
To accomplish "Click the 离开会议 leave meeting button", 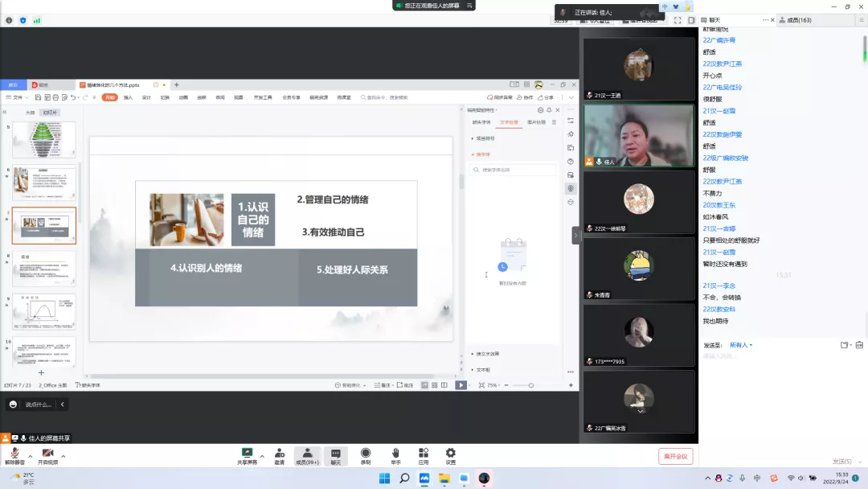I will pos(674,456).
